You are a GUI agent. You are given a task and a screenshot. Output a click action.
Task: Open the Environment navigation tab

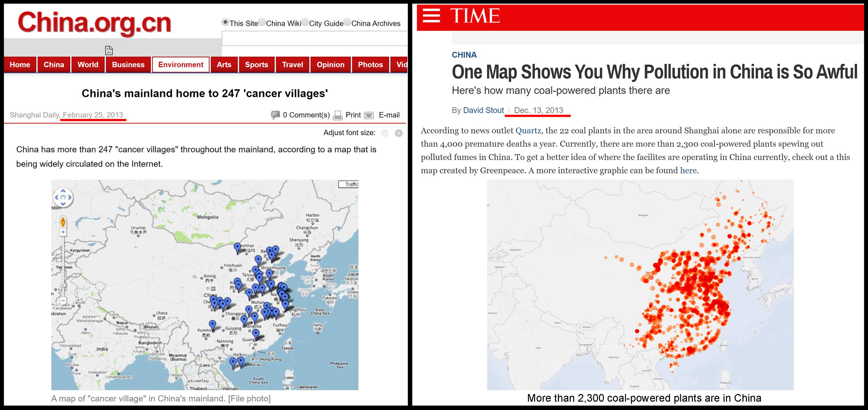point(180,65)
